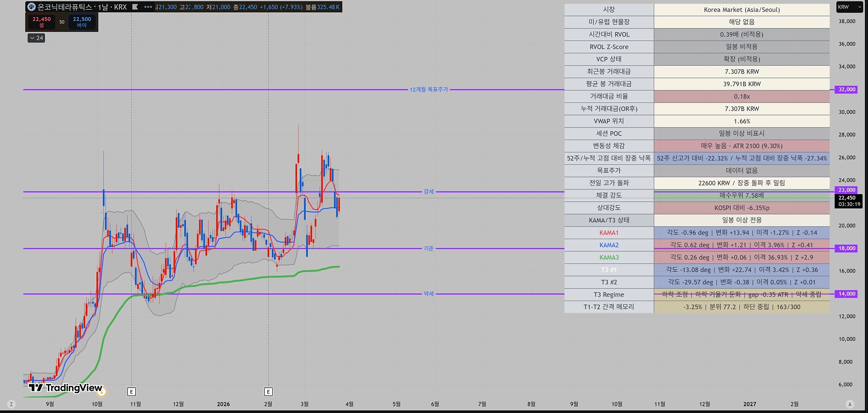Click the 0.18x 거래대금 비율 value
Screen dimensions: 868x413
(x=742, y=96)
